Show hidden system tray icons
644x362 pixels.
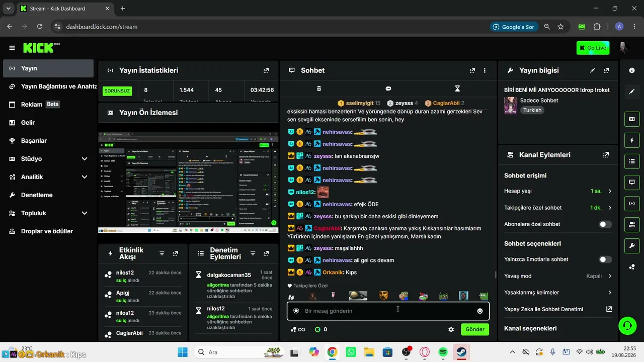coord(512,352)
